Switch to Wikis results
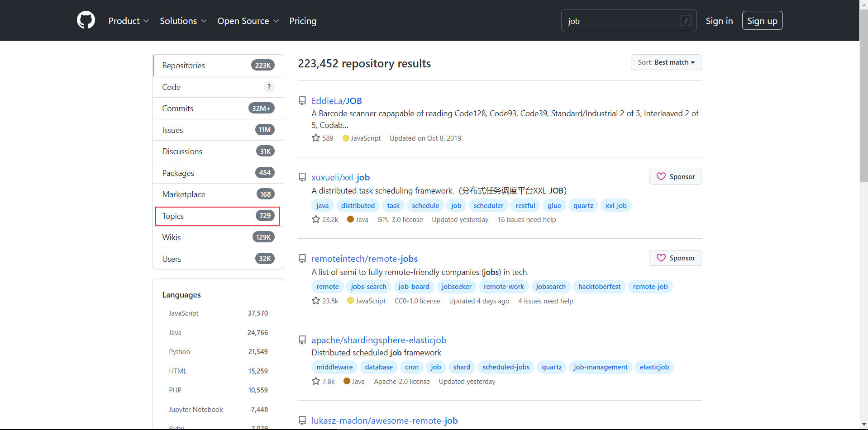 (218, 237)
